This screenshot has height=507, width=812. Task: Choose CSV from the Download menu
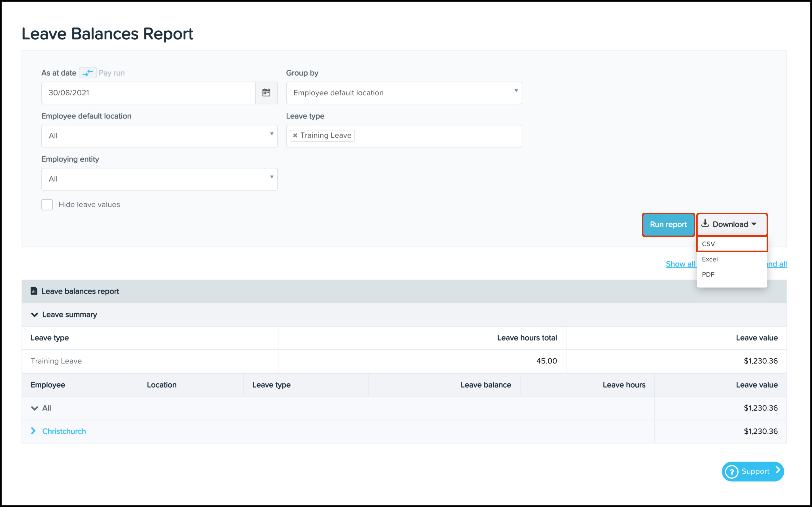pos(731,244)
